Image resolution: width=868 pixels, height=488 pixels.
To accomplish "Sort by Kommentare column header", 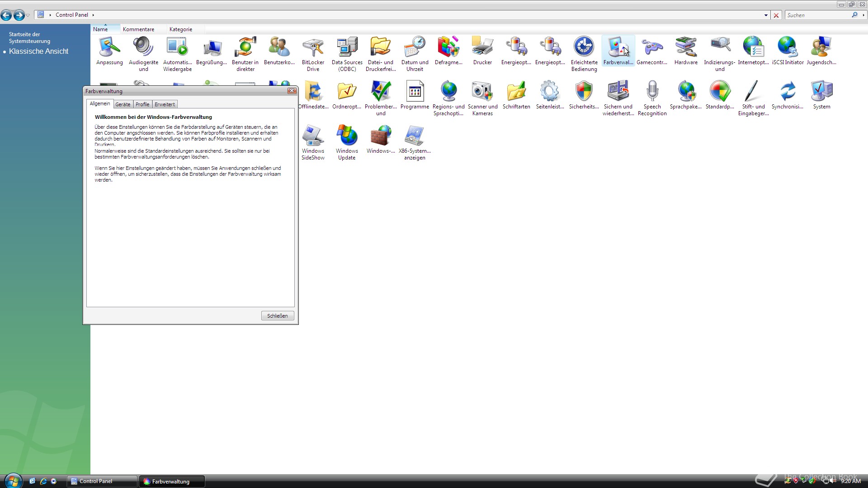I will tap(143, 29).
